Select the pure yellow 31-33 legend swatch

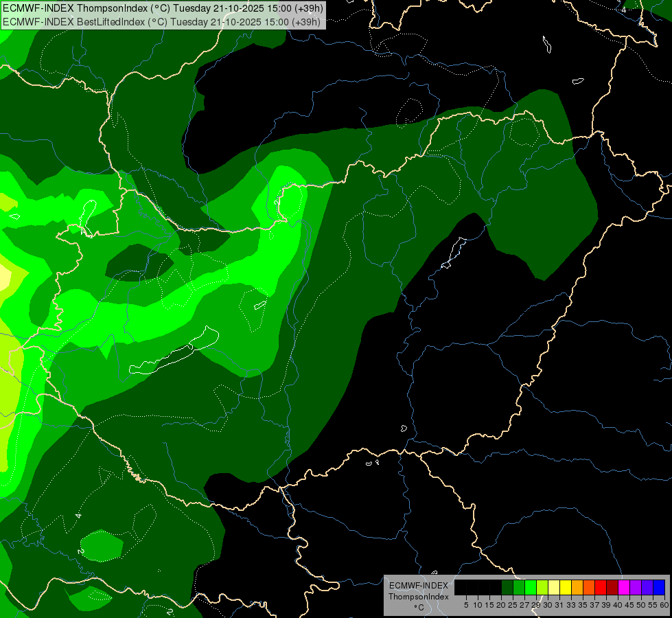coord(566,587)
